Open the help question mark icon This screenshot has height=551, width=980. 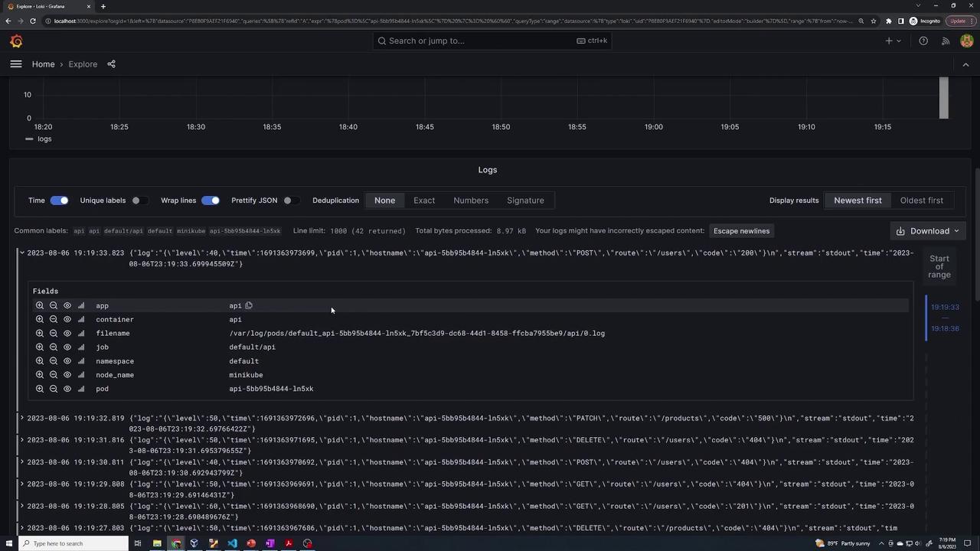tap(923, 41)
